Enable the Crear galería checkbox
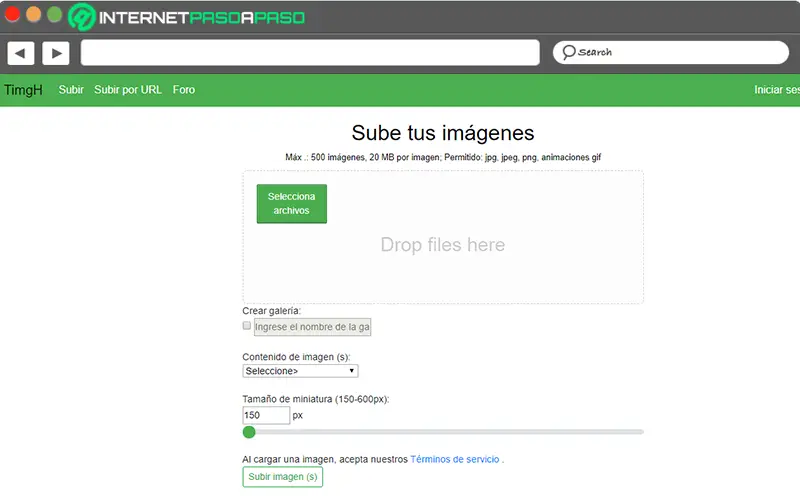The height and width of the screenshot is (500, 800). [247, 326]
